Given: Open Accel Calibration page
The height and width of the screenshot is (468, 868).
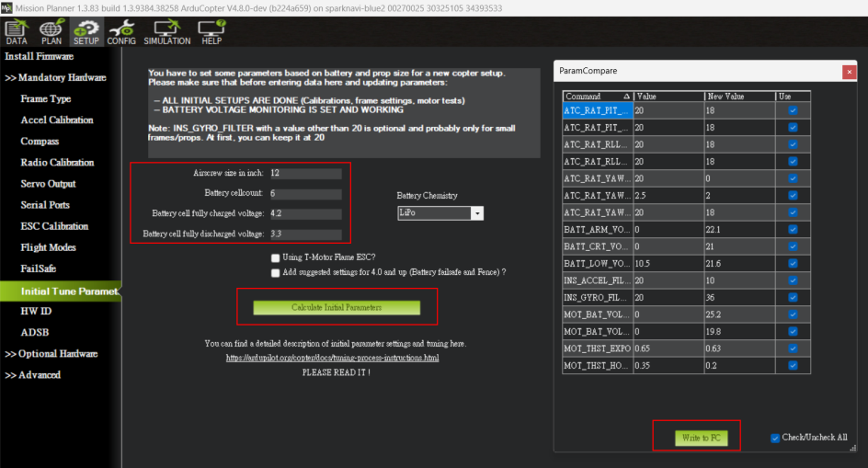Looking at the screenshot, I should 57,120.
